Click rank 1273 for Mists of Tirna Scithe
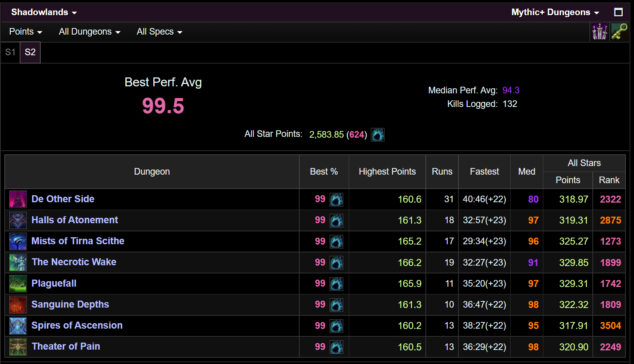The height and width of the screenshot is (364, 634). tap(610, 241)
